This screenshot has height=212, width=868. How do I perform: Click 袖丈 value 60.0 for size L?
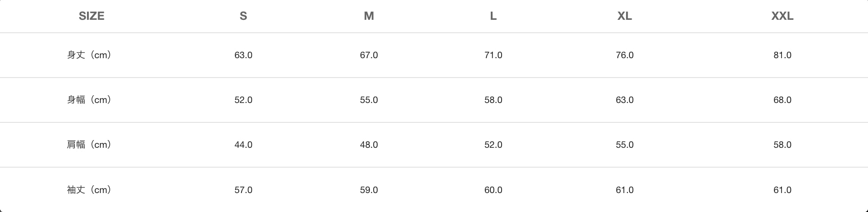pyautogui.click(x=493, y=190)
